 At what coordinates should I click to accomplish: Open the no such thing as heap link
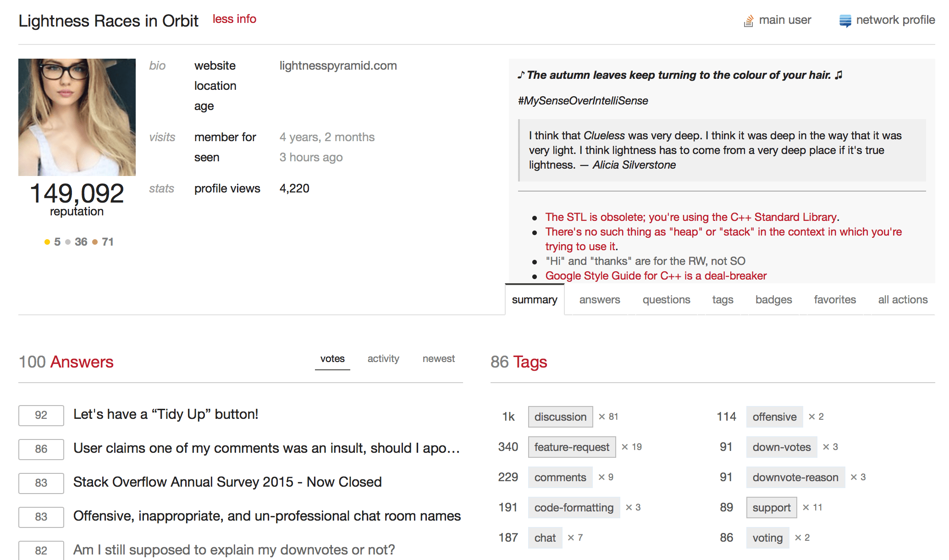tap(723, 239)
